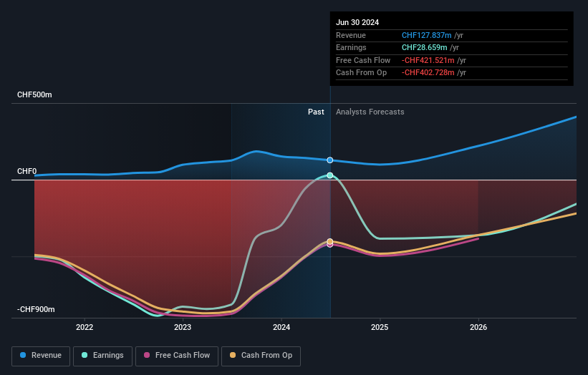Screen dimensions: 588x375
Task: Select the 2023 x-axis label
Action: [183, 327]
